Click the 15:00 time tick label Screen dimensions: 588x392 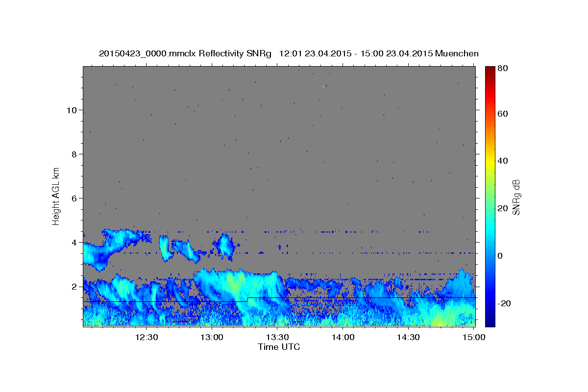[474, 337]
